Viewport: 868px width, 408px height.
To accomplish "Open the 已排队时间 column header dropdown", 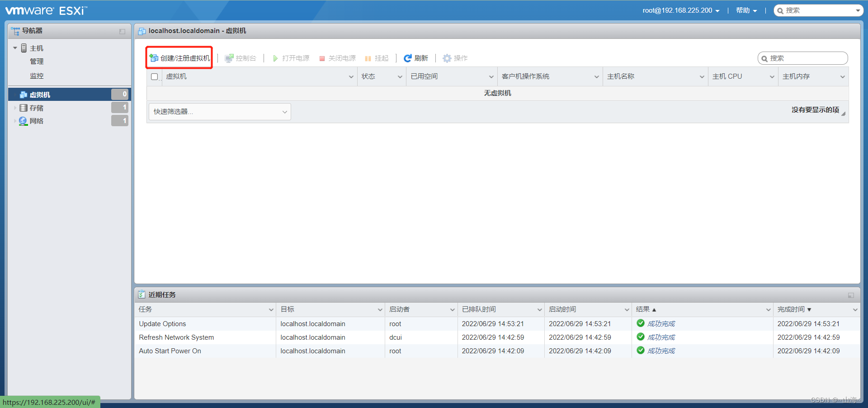I will 539,310.
